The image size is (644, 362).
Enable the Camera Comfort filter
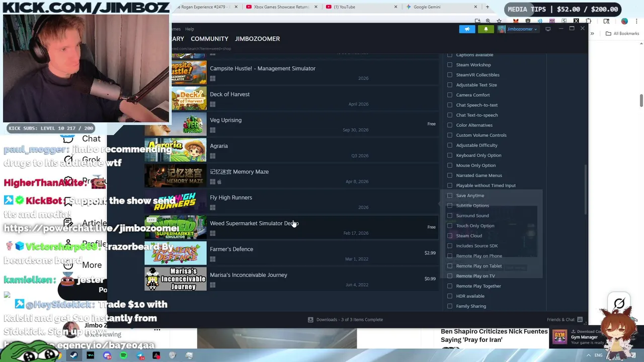(450, 95)
